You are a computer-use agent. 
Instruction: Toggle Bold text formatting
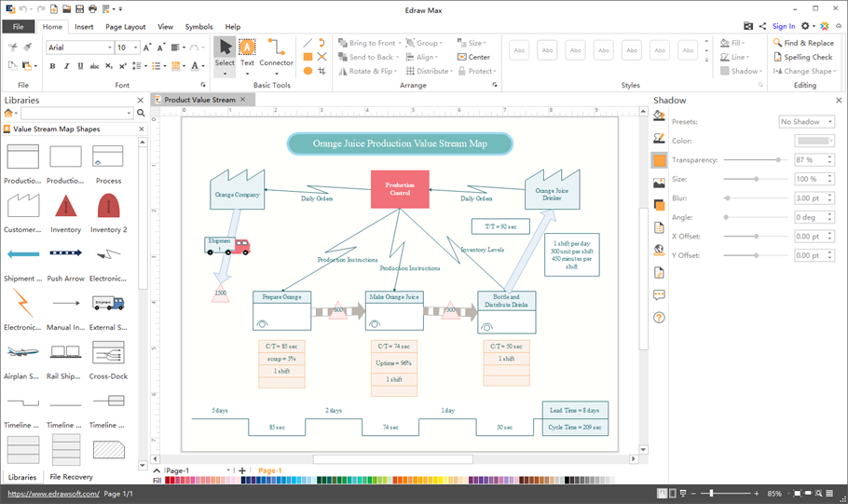(x=52, y=66)
